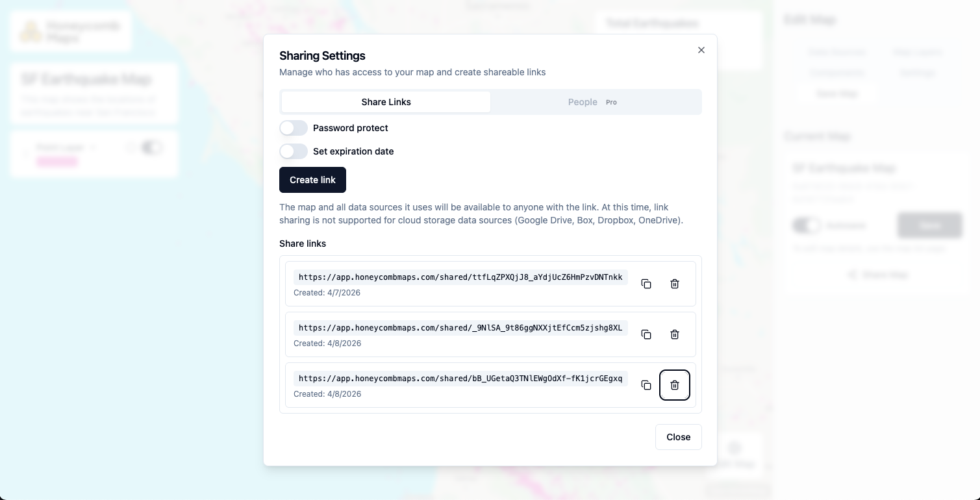The image size is (980, 500).
Task: Delete the first share link
Action: click(x=675, y=284)
